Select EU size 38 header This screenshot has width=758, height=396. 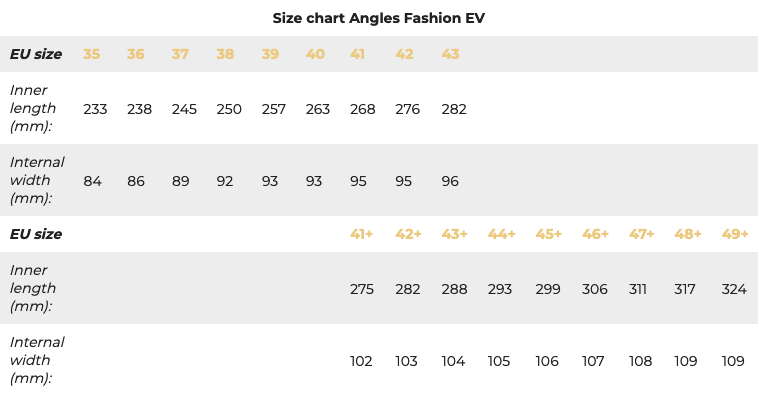pyautogui.click(x=225, y=54)
